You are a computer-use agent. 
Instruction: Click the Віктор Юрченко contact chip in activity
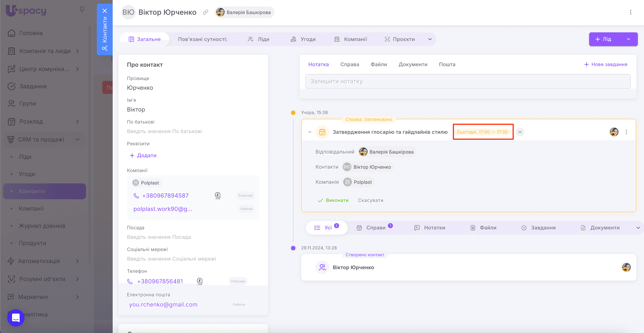pos(368,167)
